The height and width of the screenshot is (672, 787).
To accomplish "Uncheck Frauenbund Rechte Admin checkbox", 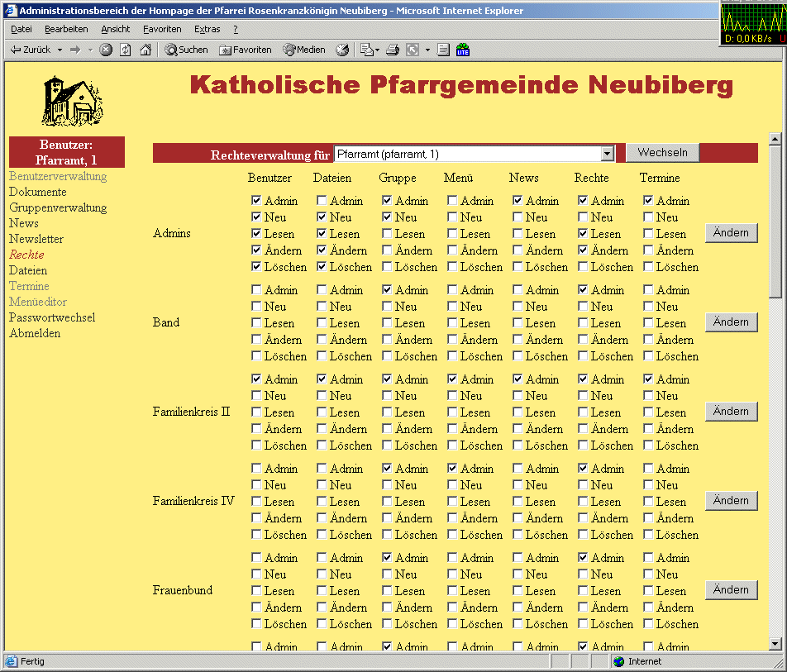I will pos(582,558).
